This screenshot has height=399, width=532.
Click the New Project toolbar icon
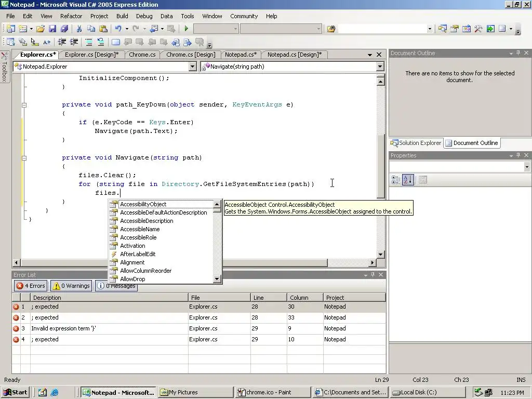click(10, 29)
